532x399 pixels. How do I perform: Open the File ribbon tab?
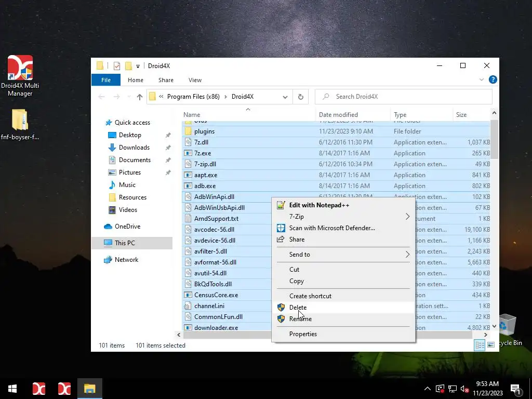coord(106,80)
